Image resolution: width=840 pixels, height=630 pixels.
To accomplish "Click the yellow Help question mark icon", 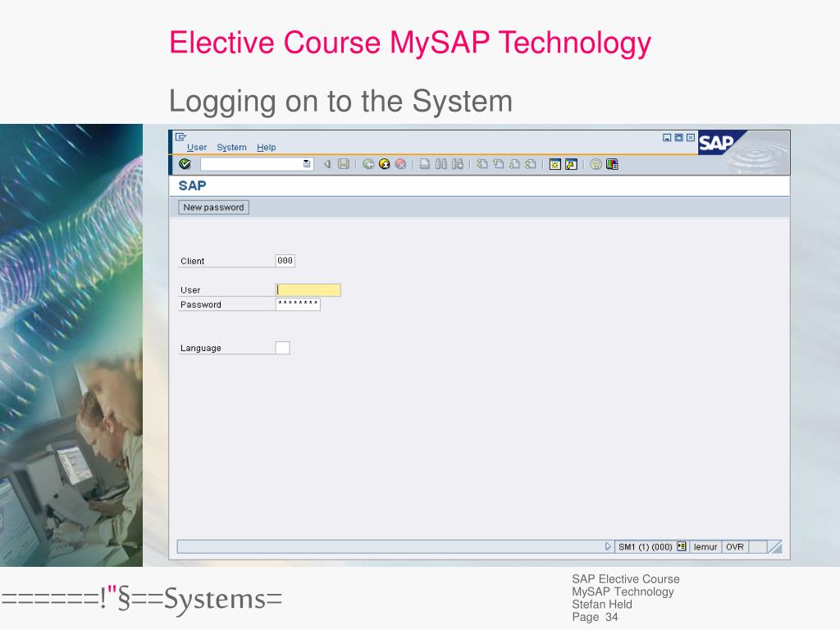I will click(x=596, y=164).
